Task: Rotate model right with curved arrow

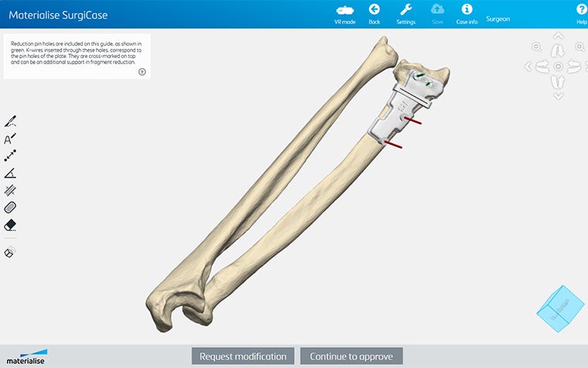Action: 574,67
